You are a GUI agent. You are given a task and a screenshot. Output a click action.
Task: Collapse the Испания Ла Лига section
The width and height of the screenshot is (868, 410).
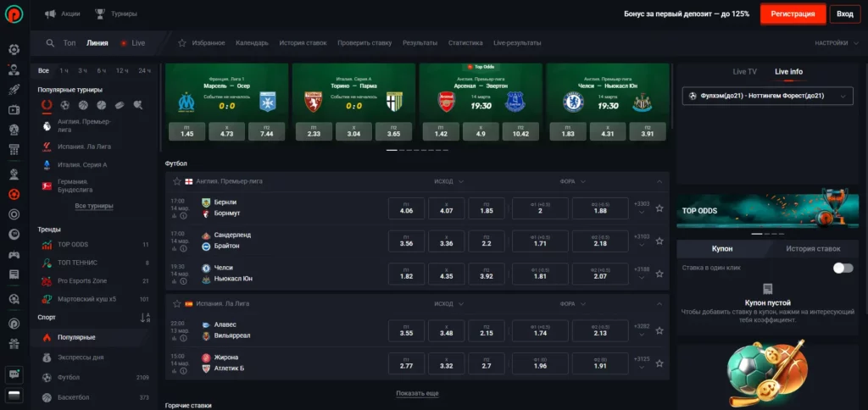pyautogui.click(x=659, y=304)
